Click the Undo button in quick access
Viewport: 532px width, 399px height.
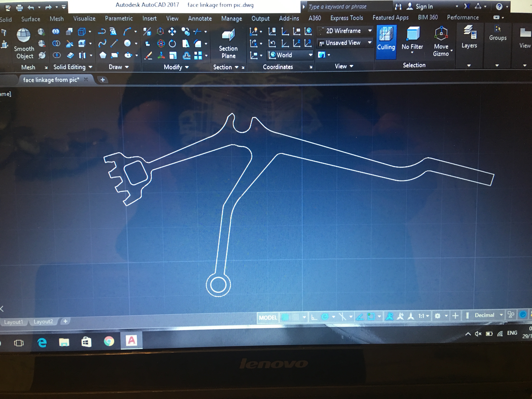[x=31, y=8]
